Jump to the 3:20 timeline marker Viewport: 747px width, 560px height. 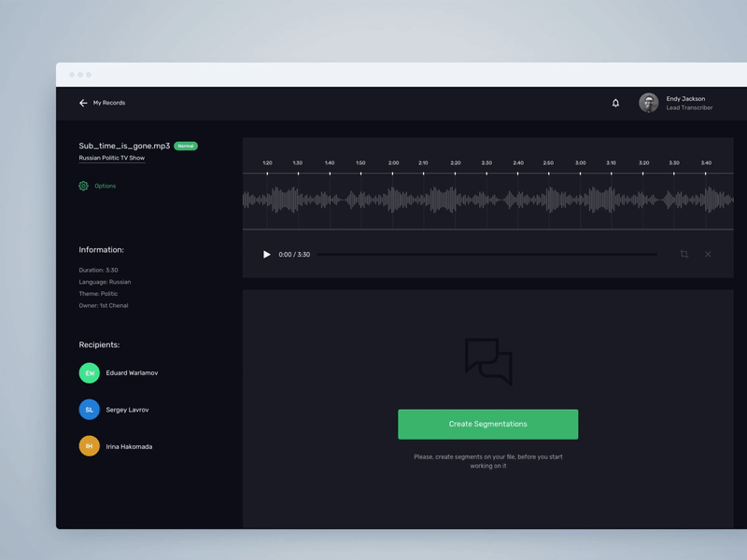(x=643, y=162)
